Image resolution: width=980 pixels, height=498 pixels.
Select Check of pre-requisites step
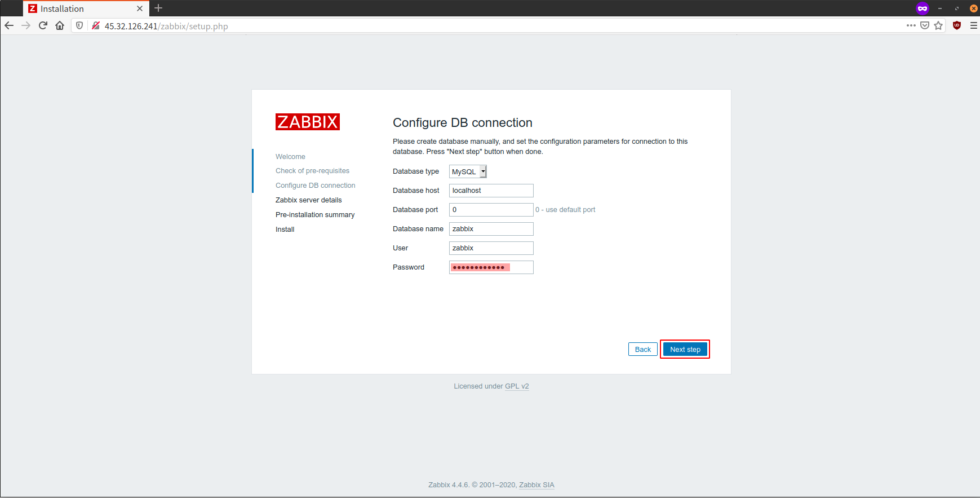pyautogui.click(x=312, y=171)
